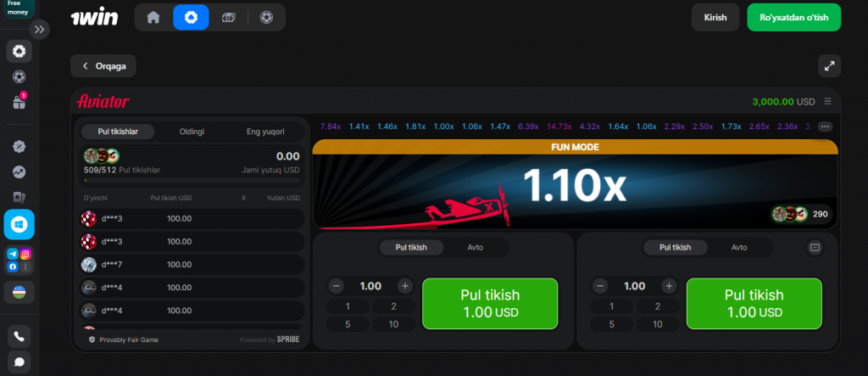Increase left bet amount with plus

pyautogui.click(x=405, y=286)
